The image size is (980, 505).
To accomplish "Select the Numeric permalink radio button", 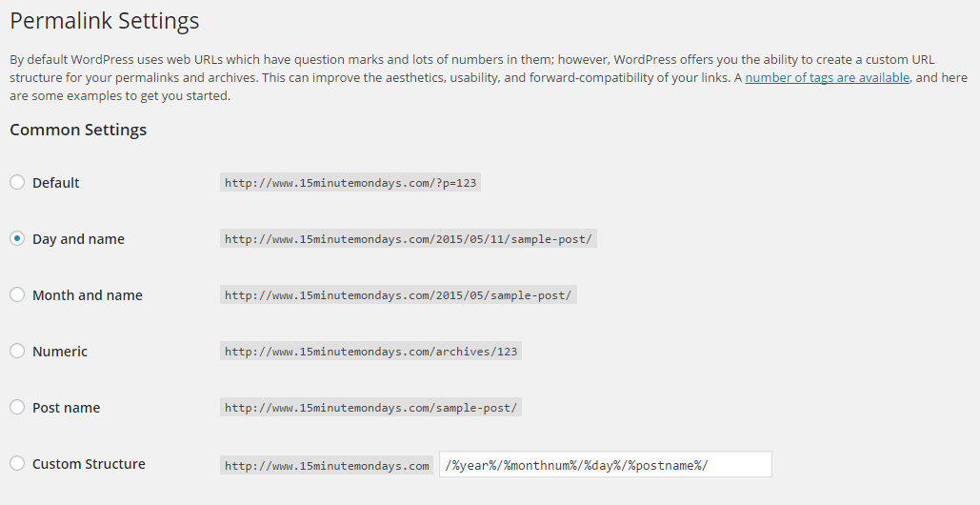I will 17,351.
